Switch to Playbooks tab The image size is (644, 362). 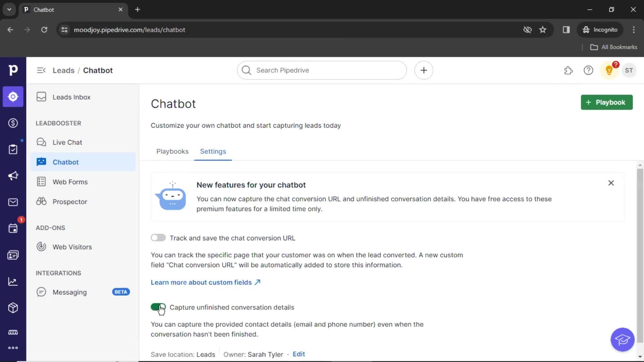pyautogui.click(x=172, y=151)
